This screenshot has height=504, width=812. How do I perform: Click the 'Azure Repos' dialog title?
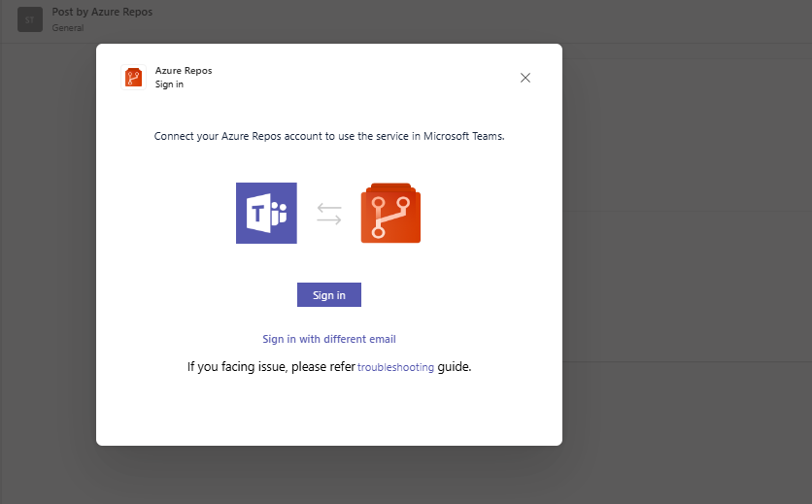coord(184,71)
